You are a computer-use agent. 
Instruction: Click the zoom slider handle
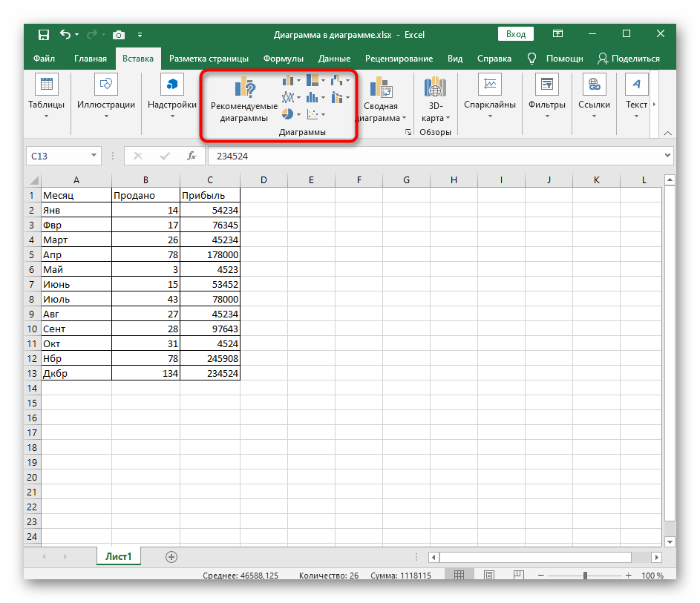[x=585, y=576]
